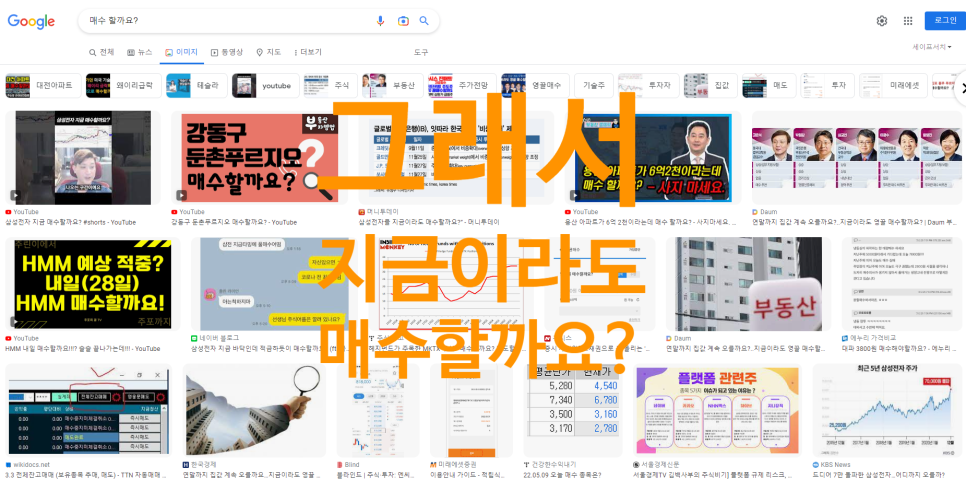
Task: Open the 용산 아파트 6억2천 video thumbnail
Action: [653, 158]
